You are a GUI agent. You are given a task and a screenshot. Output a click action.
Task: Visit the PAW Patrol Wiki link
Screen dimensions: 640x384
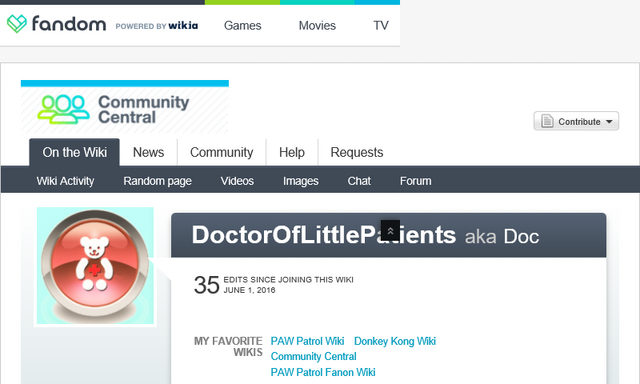307,341
